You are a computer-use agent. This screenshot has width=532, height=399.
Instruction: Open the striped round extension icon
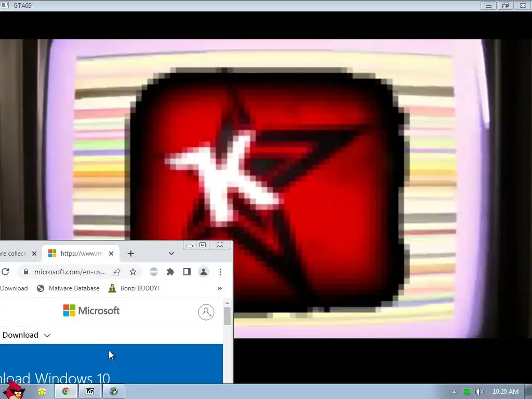(154, 272)
